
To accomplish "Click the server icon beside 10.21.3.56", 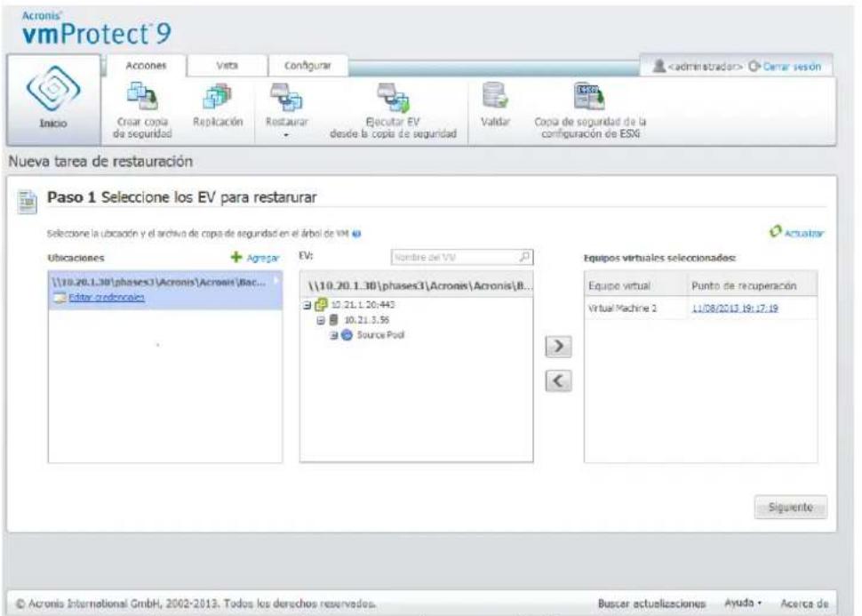I will [334, 319].
